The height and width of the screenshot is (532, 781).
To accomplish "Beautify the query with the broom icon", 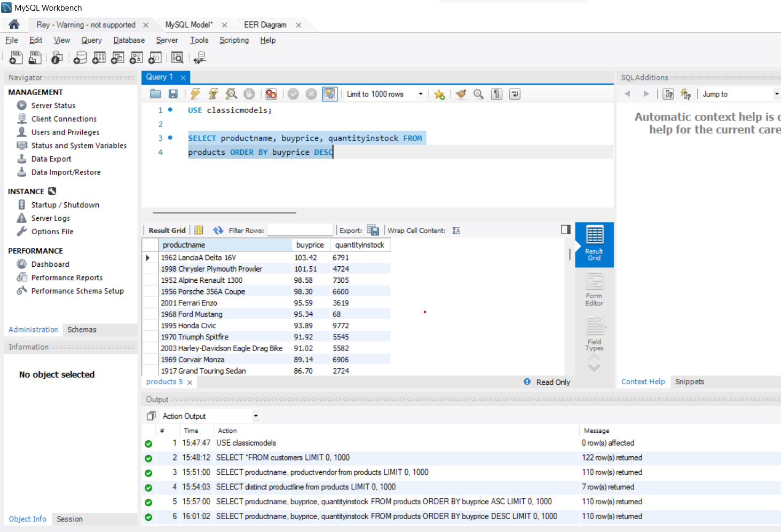I will point(461,94).
